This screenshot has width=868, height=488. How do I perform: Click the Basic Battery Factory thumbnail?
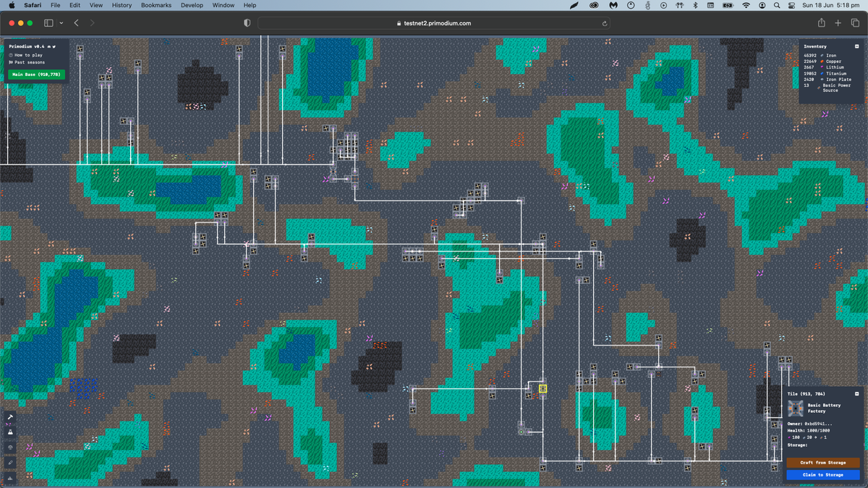tap(796, 408)
